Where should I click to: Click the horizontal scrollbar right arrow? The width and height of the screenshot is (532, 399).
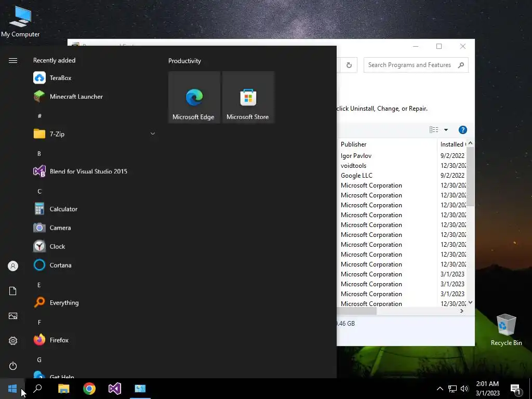(461, 311)
